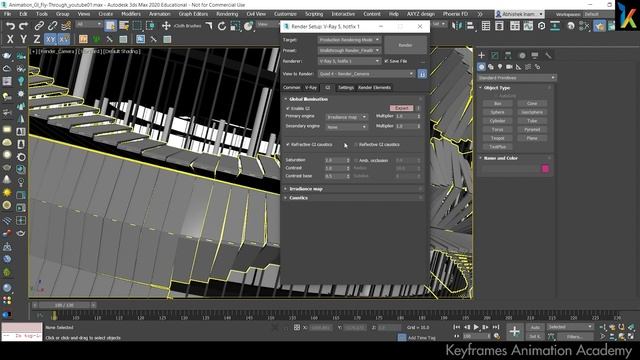640x360 pixels.
Task: Switch to the Settings tab
Action: tap(346, 87)
